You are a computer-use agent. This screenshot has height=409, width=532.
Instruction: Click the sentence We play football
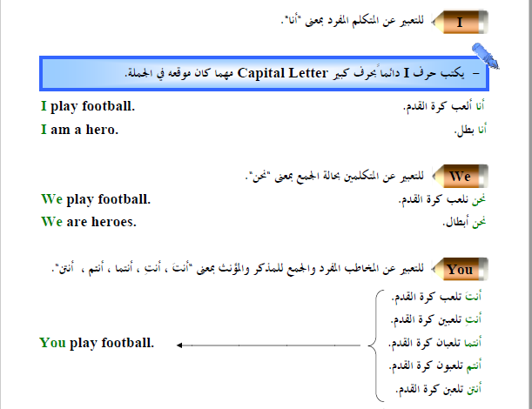click(x=96, y=200)
